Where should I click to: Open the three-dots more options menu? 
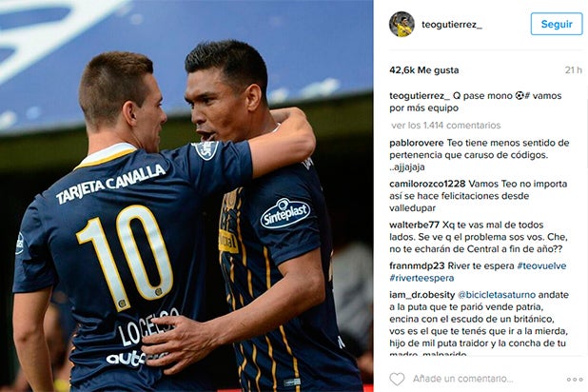(575, 380)
